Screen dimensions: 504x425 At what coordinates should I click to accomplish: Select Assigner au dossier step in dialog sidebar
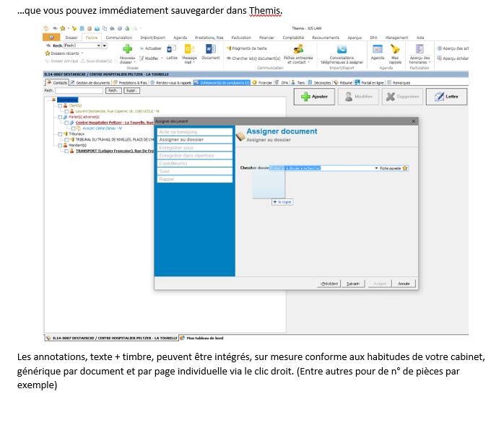(x=195, y=139)
